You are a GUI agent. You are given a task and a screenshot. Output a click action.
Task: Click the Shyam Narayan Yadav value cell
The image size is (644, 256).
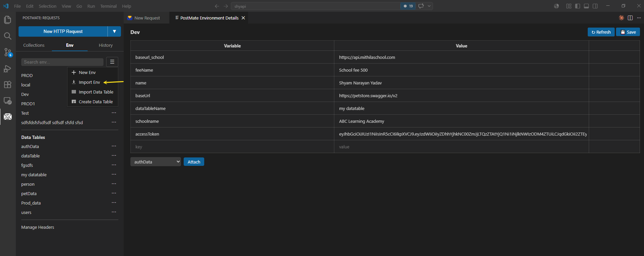pos(461,83)
